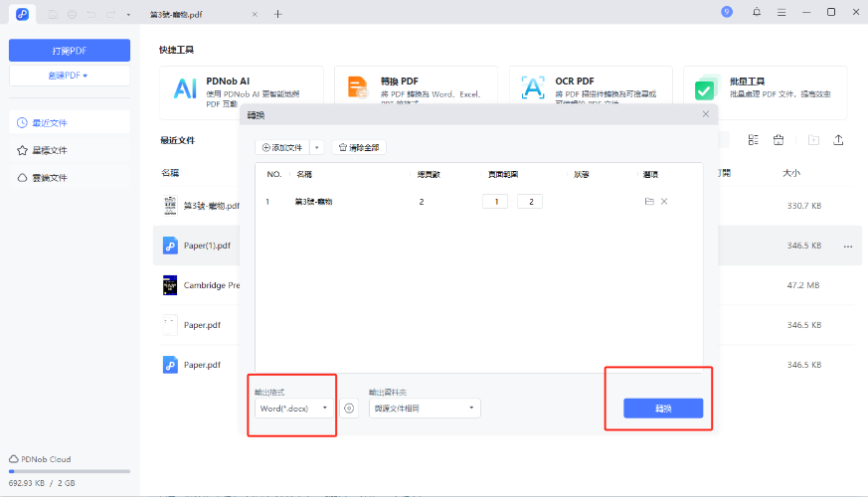
Task: Select 雲端文件 in the sidebar
Action: coord(50,178)
